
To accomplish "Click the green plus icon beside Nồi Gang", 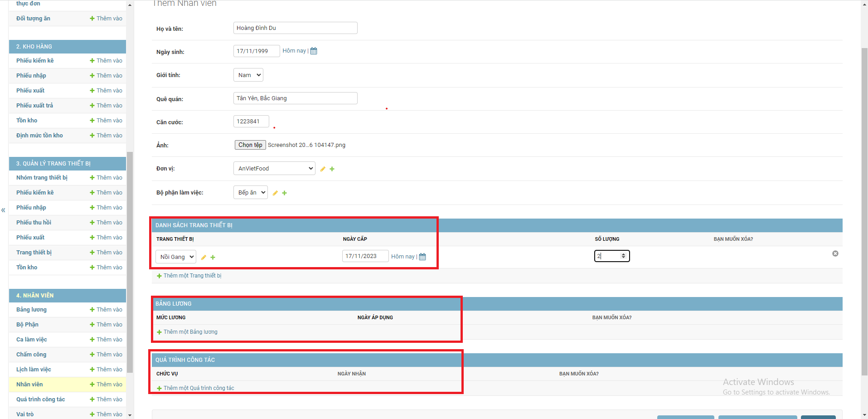I will click(x=213, y=258).
